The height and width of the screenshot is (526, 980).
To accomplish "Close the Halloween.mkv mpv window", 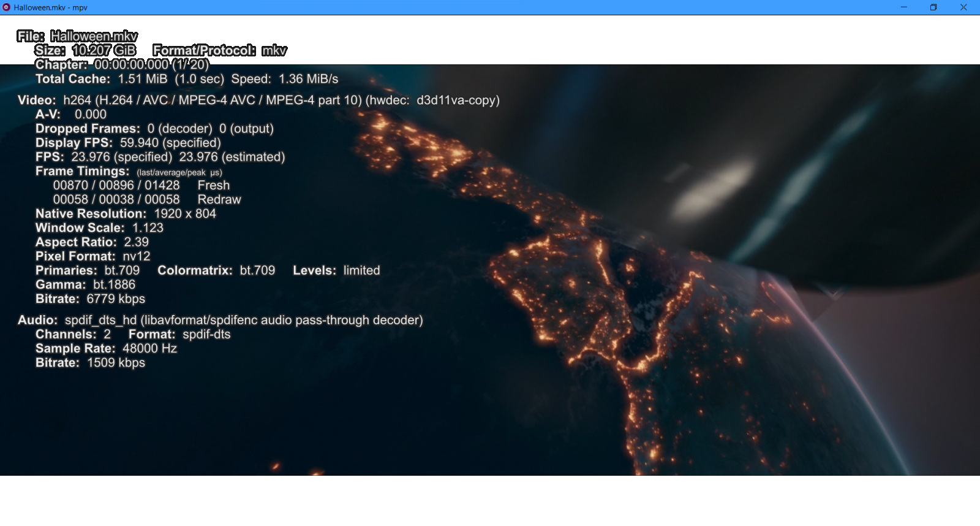I will point(963,7).
